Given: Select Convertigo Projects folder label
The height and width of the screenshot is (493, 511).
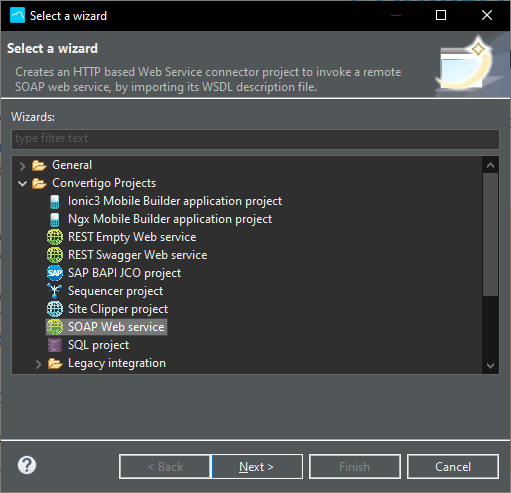Looking at the screenshot, I should point(104,183).
